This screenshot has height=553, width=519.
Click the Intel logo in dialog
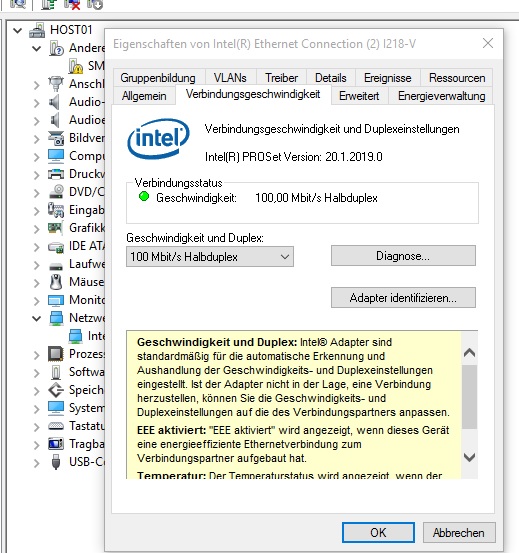(159, 138)
